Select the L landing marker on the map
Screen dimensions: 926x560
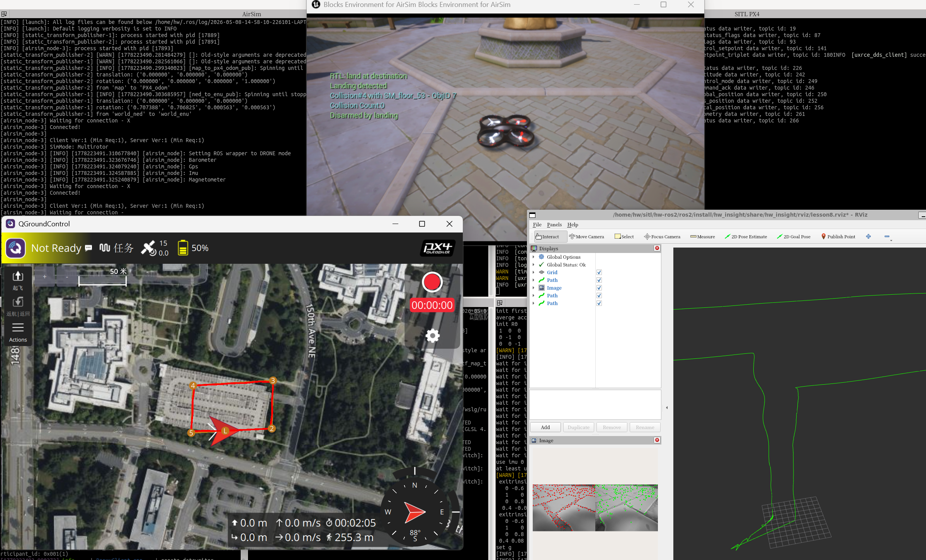[225, 431]
